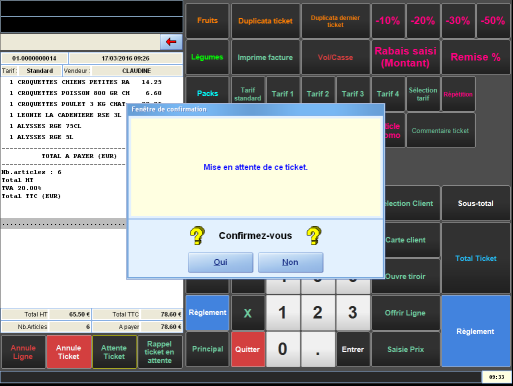Click the empty barcode input field
The height and width of the screenshot is (386, 513).
point(80,42)
